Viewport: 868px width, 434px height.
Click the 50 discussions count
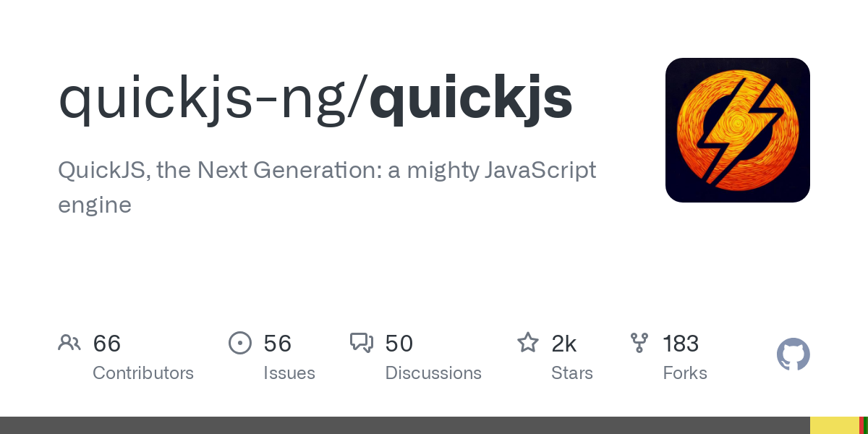coord(399,344)
